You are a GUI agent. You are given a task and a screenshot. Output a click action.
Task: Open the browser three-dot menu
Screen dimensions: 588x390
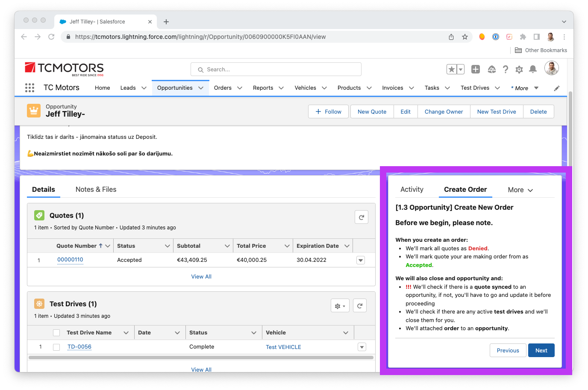pos(564,37)
